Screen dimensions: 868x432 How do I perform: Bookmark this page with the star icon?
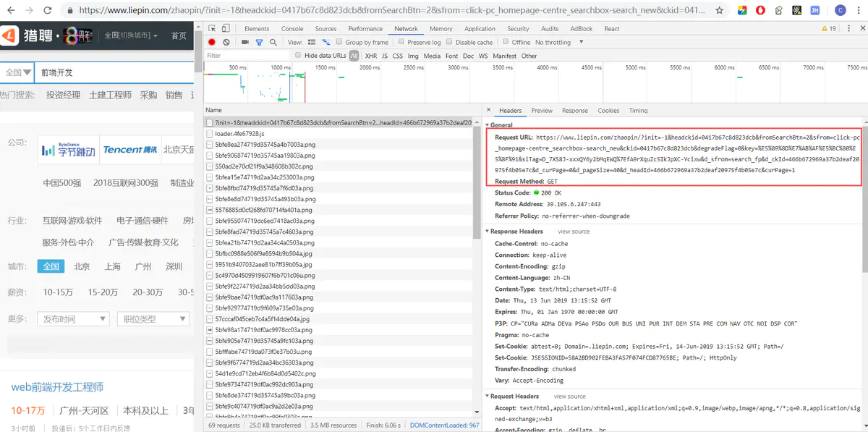click(x=720, y=11)
